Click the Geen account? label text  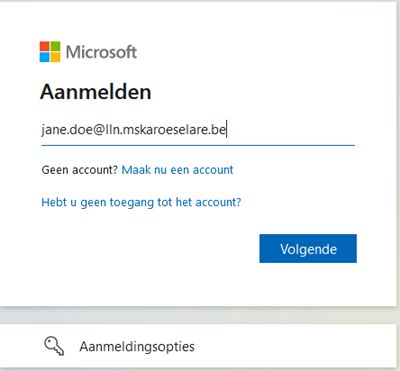coord(80,170)
